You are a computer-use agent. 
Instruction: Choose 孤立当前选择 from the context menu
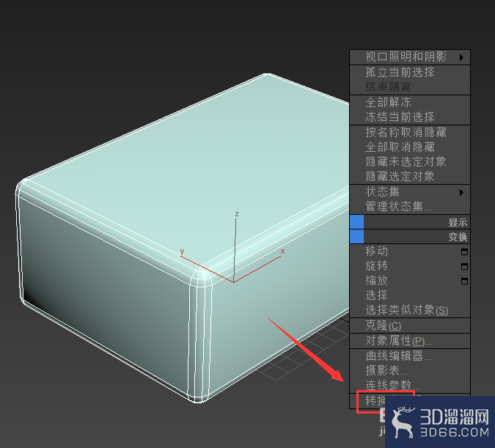(410, 73)
